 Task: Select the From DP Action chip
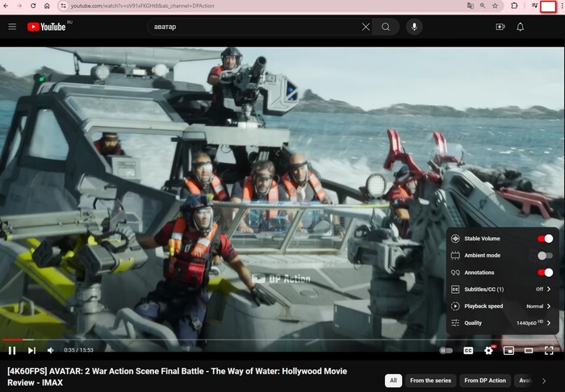point(485,381)
